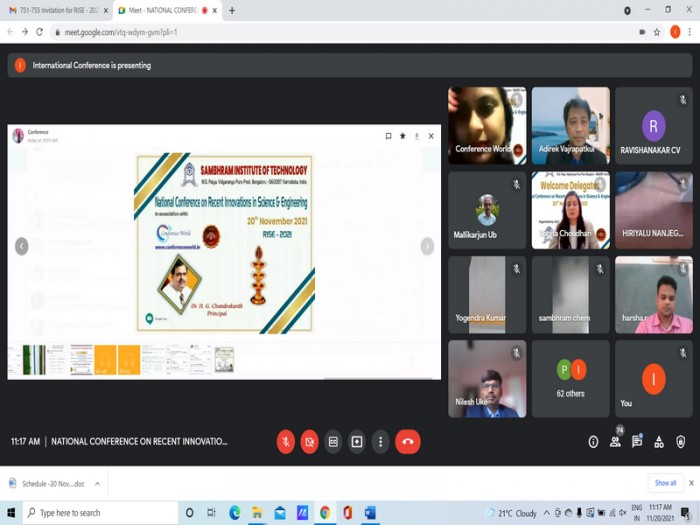700x525 pixels.
Task: Open the Word icon in taskbar
Action: tap(369, 513)
